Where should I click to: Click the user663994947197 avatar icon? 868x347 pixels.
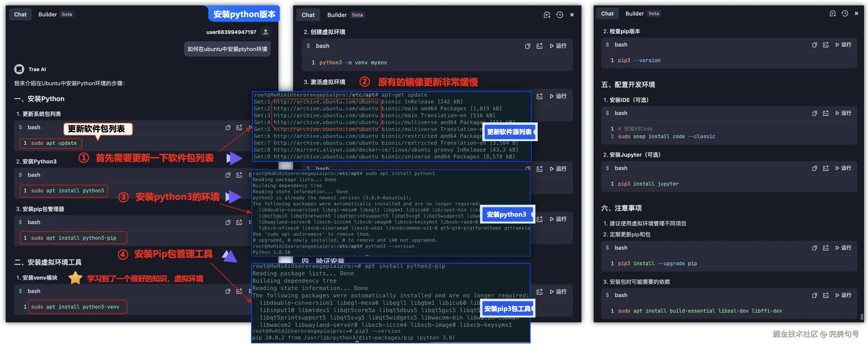266,32
